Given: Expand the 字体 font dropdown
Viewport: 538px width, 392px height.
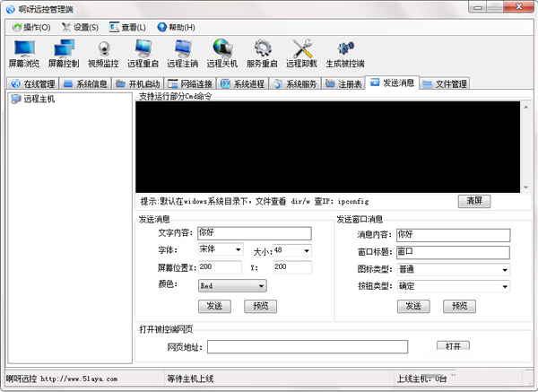Looking at the screenshot, I should pyautogui.click(x=238, y=249).
